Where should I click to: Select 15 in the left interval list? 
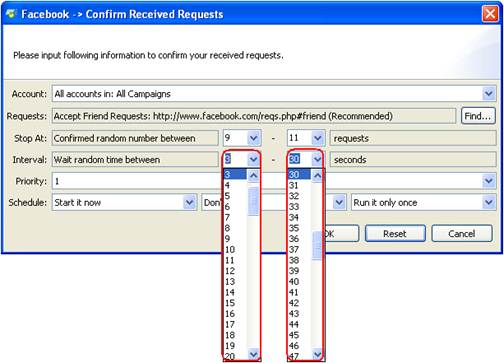(x=235, y=303)
